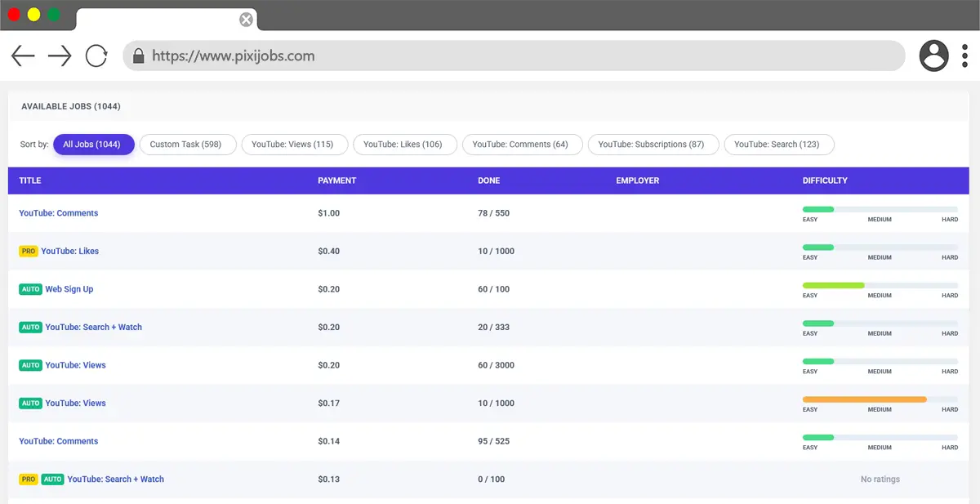Click the $0.14 payment value
Screen dimensions: 980x504
(x=329, y=441)
